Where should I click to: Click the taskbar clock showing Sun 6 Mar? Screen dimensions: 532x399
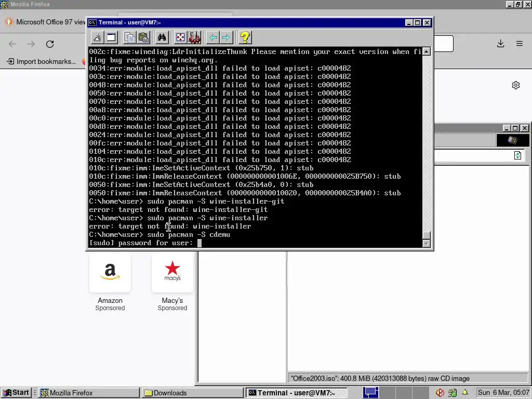pyautogui.click(x=503, y=393)
